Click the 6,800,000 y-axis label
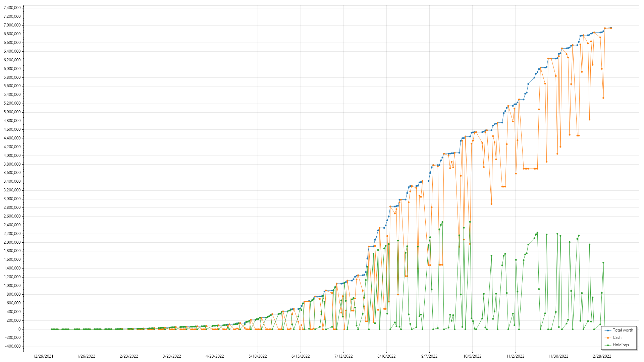The width and height of the screenshot is (644, 362). [12, 34]
